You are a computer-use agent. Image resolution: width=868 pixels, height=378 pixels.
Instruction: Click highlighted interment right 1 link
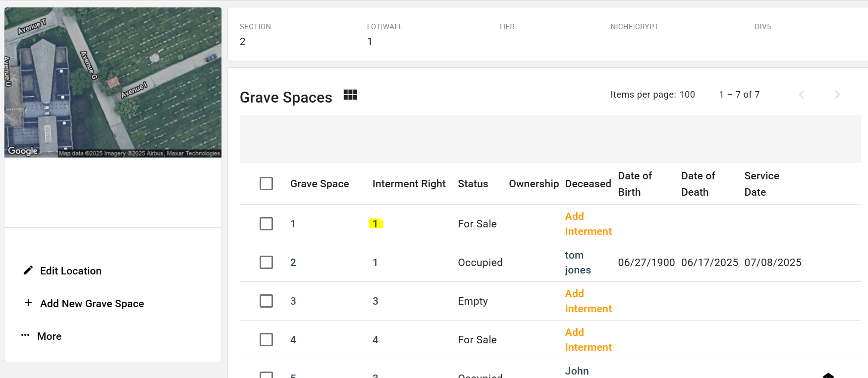pos(376,224)
